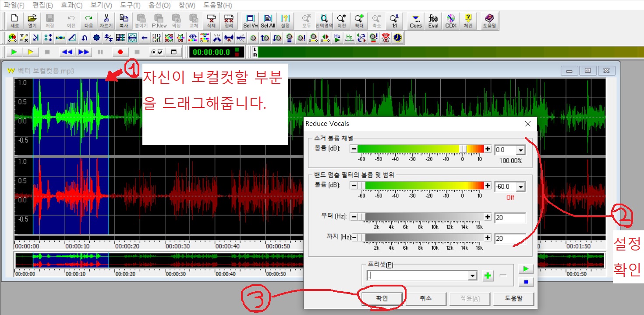This screenshot has width=644, height=315.
Task: Decrease removal volume with minus button
Action: click(354, 149)
